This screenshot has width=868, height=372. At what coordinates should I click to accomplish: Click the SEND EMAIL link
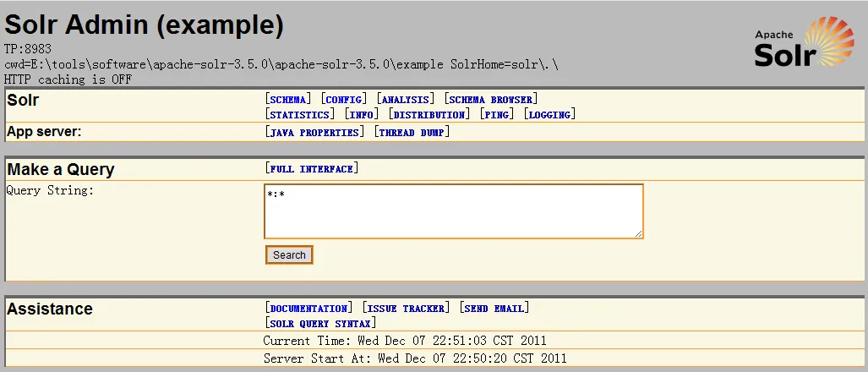[x=494, y=309]
